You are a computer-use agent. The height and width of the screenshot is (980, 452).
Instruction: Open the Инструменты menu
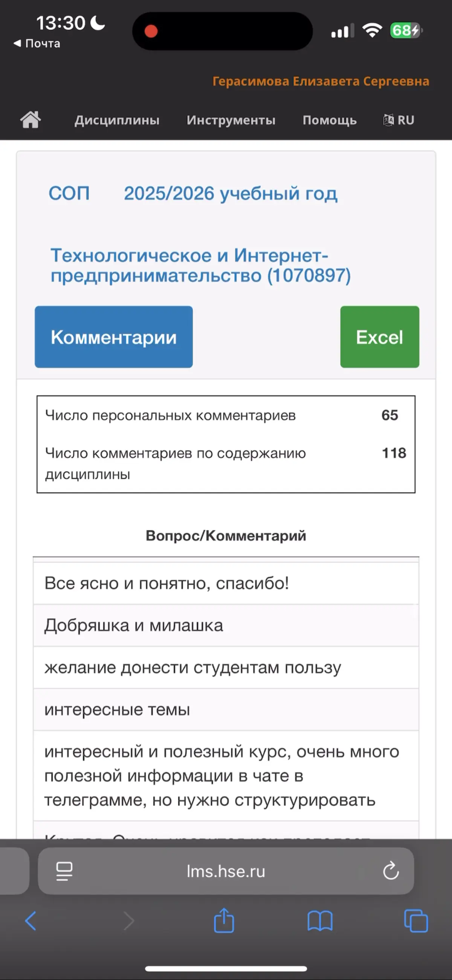[x=231, y=120]
